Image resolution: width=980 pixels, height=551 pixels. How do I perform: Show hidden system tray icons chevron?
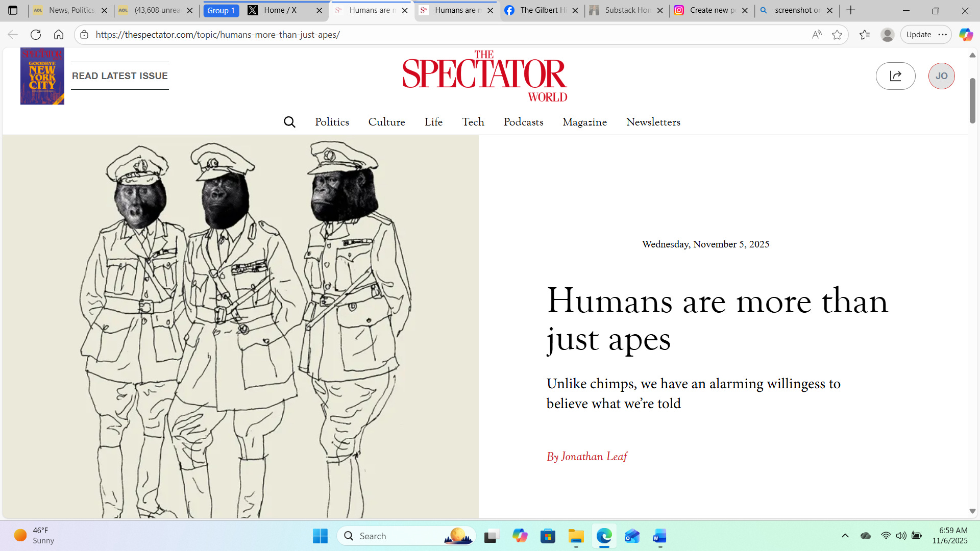tap(845, 536)
